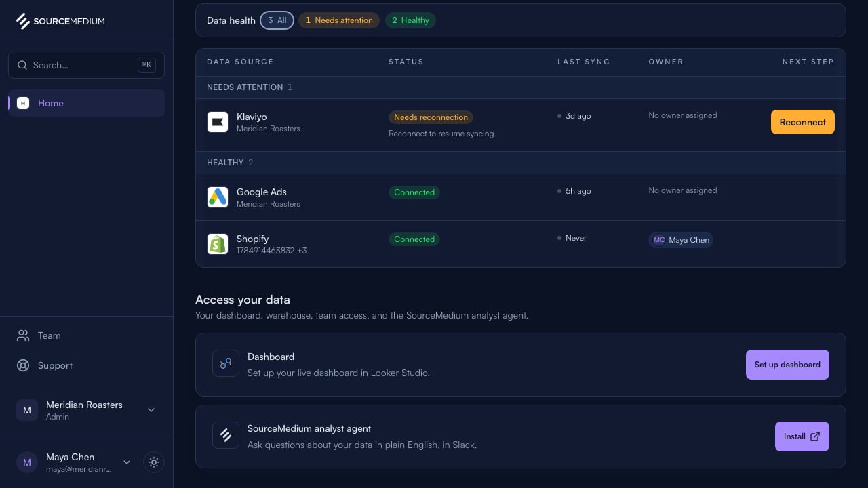Screen dimensions: 868x488
Task: Filter data health by Healthy
Action: tap(410, 20)
